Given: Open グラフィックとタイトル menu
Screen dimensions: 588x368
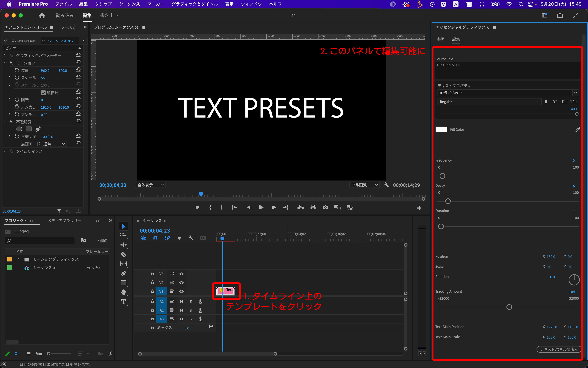Looking at the screenshot, I should (195, 4).
